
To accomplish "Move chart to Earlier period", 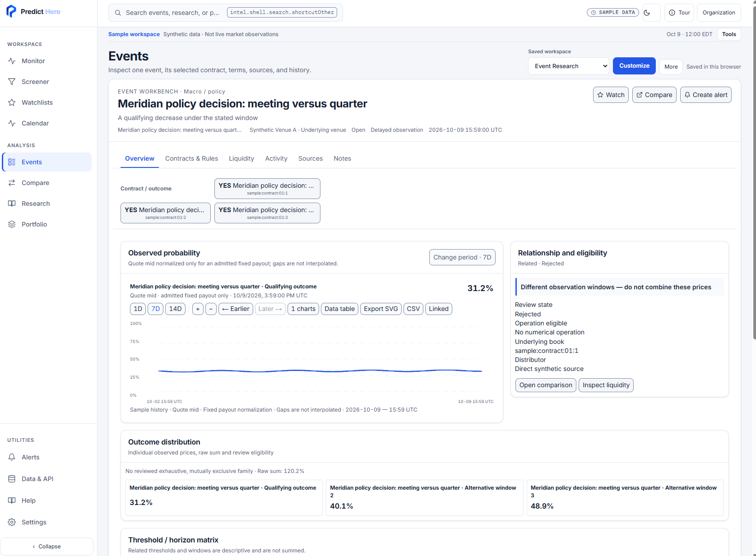I will point(236,309).
